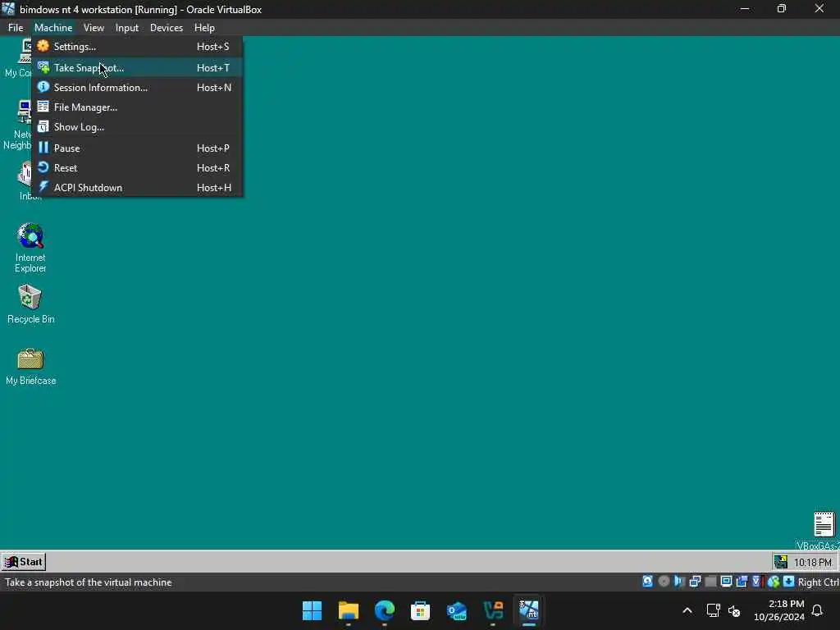Open Microsoft Edge from the host taskbar
840x630 pixels.
click(x=384, y=610)
